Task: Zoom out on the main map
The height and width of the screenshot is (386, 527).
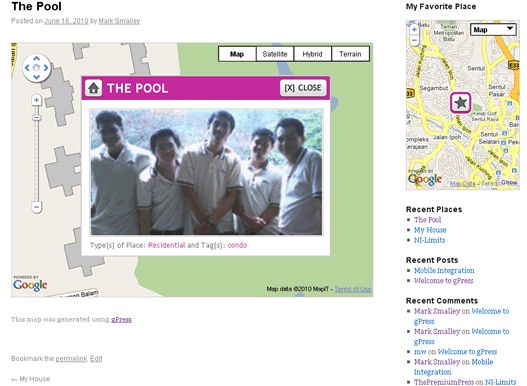Action: [37, 206]
